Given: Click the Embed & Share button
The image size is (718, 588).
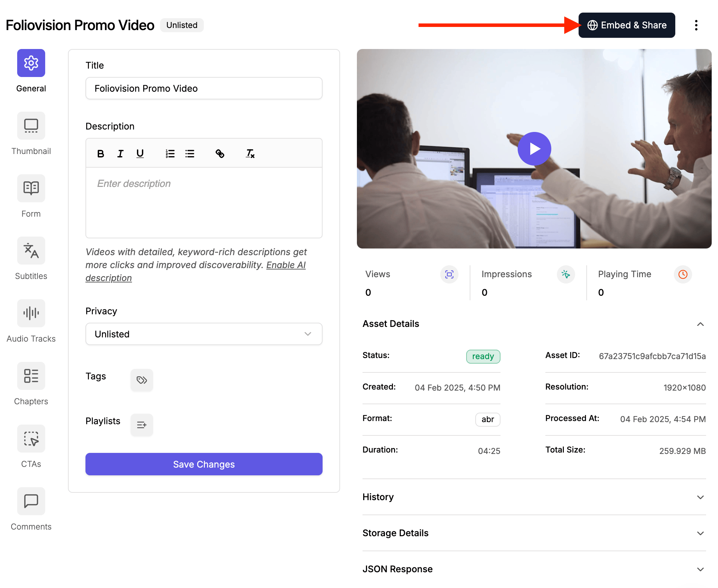Looking at the screenshot, I should pos(626,25).
